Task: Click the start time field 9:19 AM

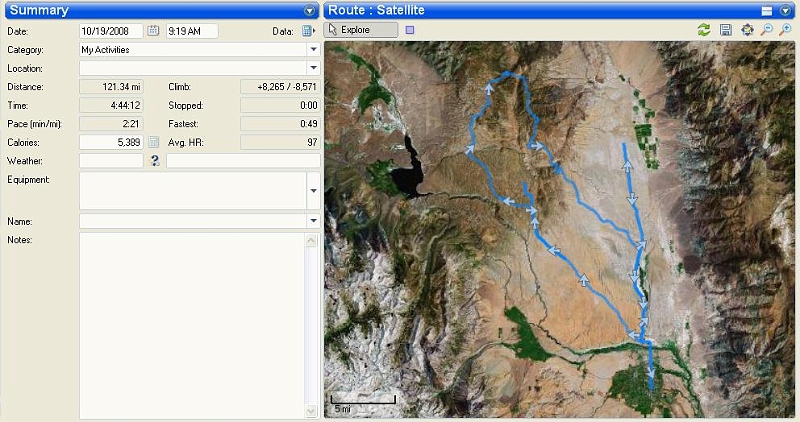Action: coord(192,31)
